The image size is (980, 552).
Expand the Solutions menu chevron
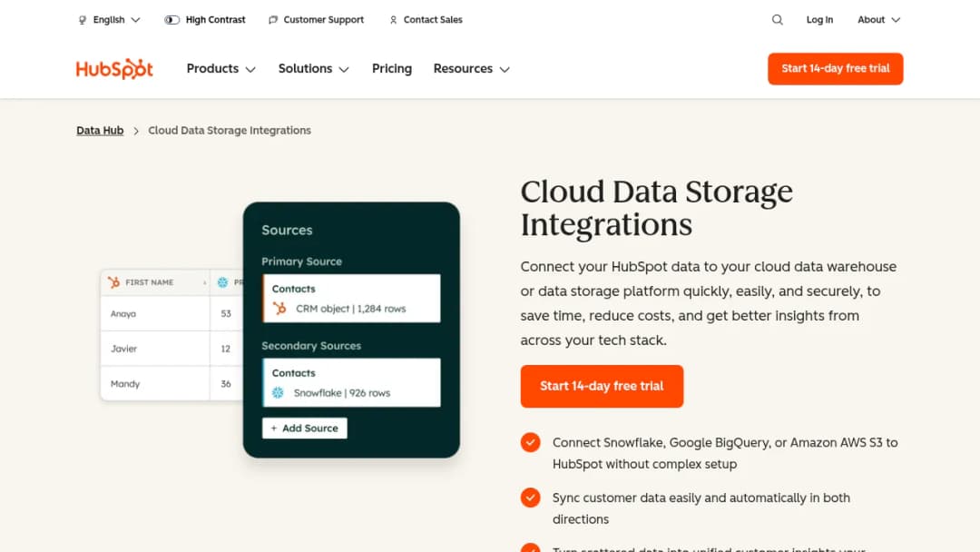click(344, 69)
